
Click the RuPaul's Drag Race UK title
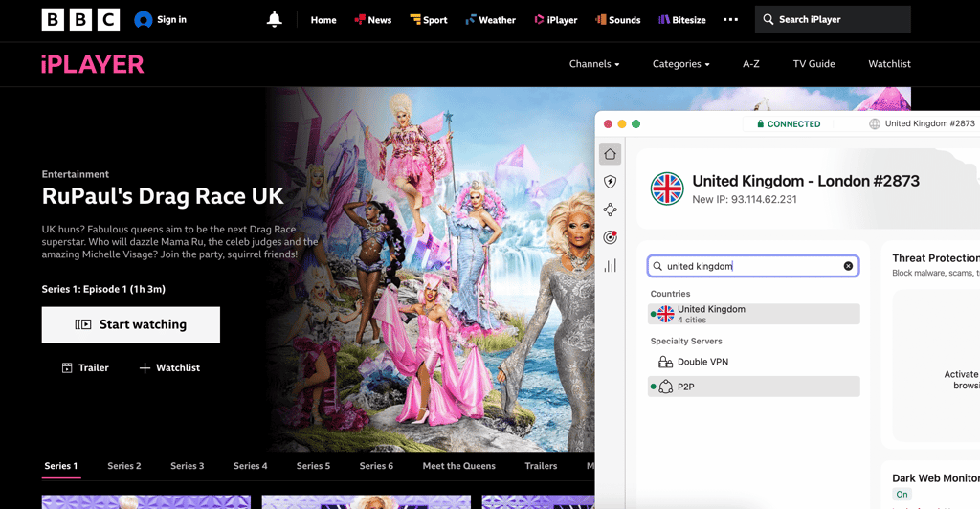tap(163, 196)
